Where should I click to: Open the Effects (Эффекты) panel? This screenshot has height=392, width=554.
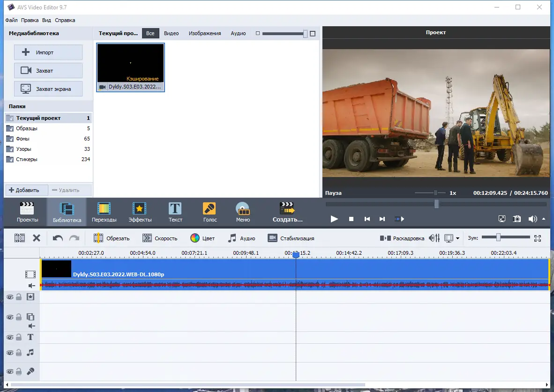[140, 212]
